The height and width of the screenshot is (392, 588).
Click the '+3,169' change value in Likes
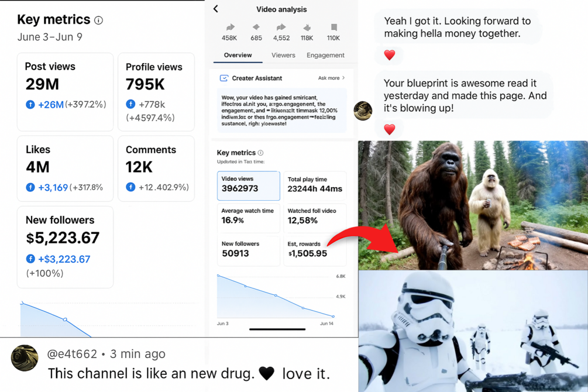(53, 187)
